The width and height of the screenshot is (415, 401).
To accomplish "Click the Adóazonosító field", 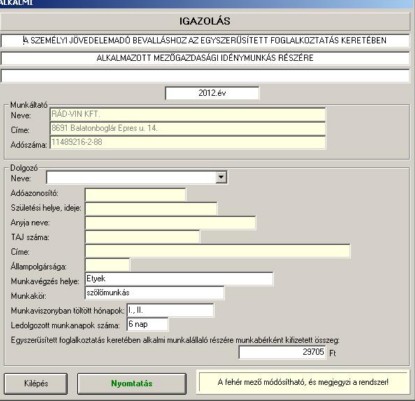I will [x=135, y=195].
